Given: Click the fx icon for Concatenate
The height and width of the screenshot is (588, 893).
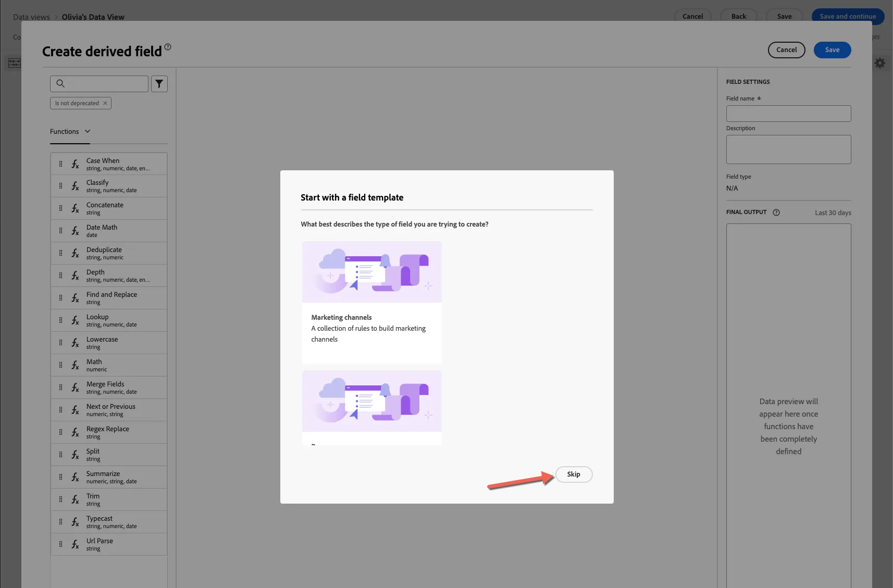Looking at the screenshot, I should (75, 208).
